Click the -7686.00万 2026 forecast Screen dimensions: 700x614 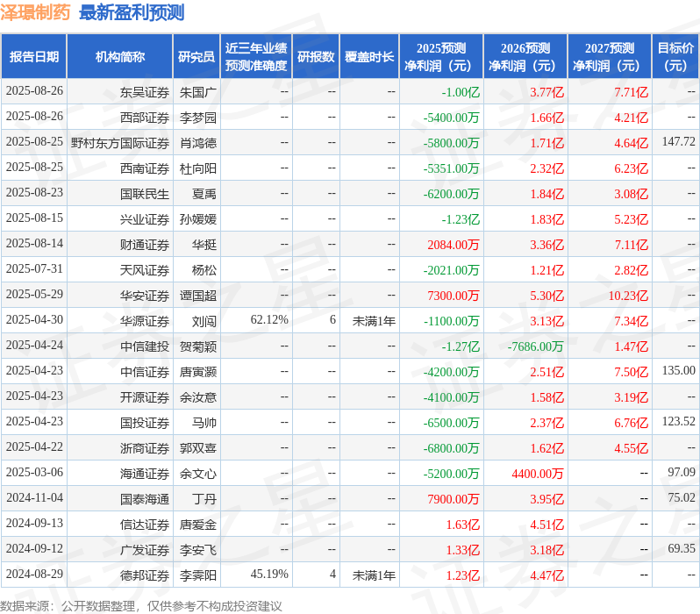coord(535,347)
